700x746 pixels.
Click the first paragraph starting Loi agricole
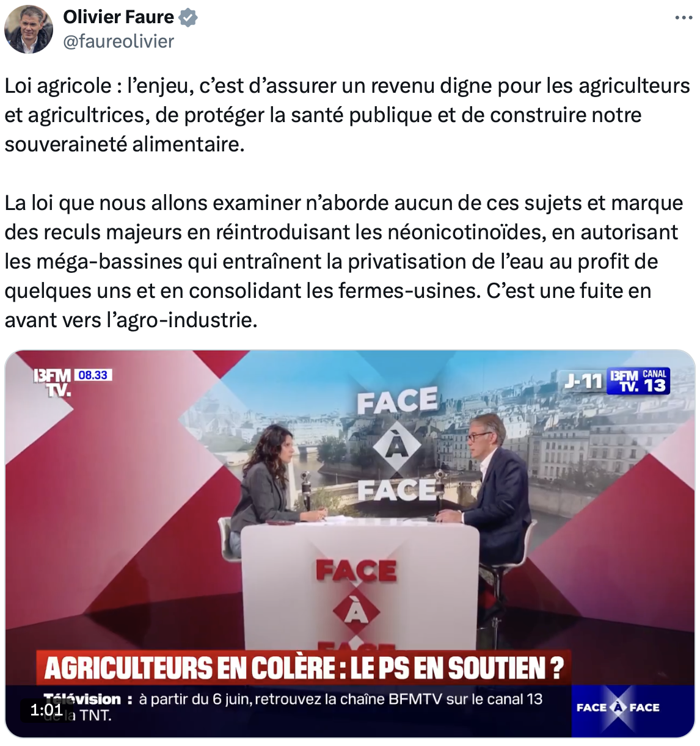point(347,115)
